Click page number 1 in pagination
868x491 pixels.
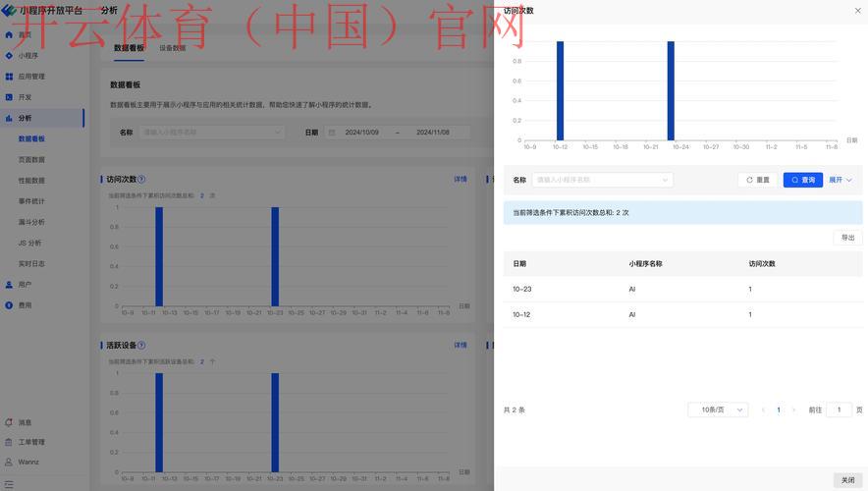pyautogui.click(x=779, y=410)
